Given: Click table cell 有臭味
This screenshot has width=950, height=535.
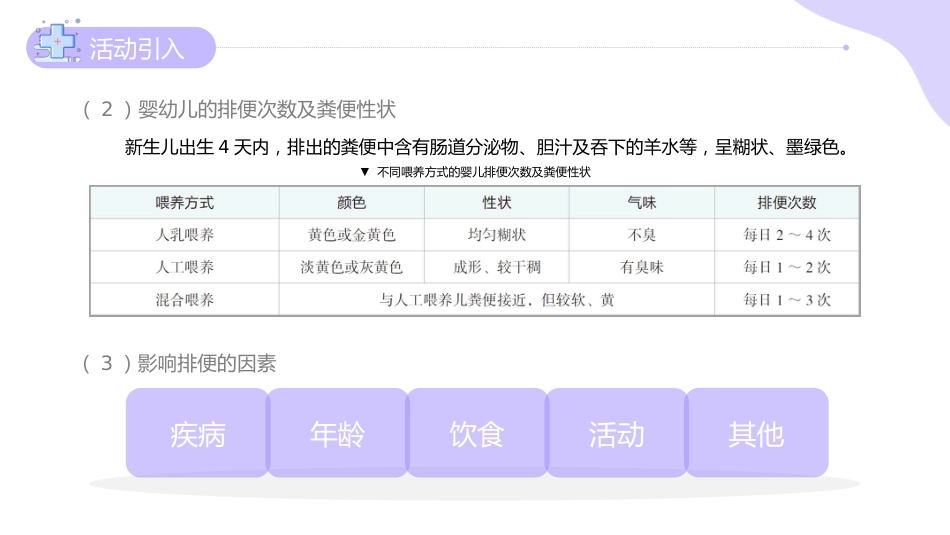Looking at the screenshot, I should tap(642, 267).
